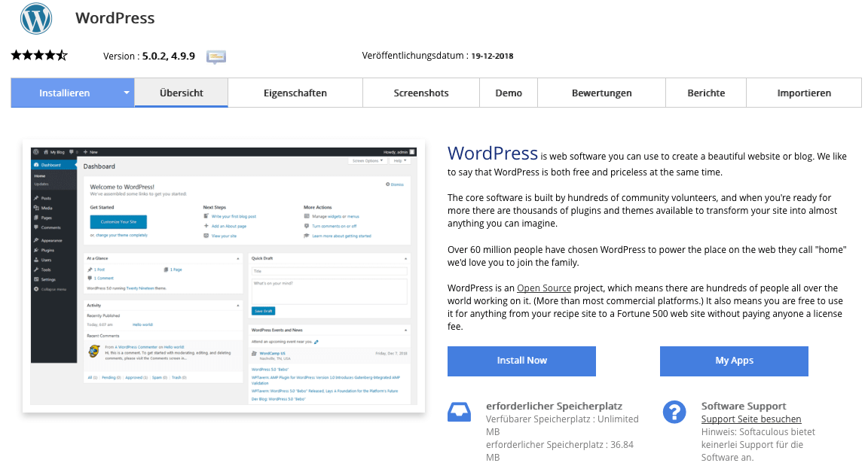
Task: Click the five-star rating icons
Action: coord(39,55)
